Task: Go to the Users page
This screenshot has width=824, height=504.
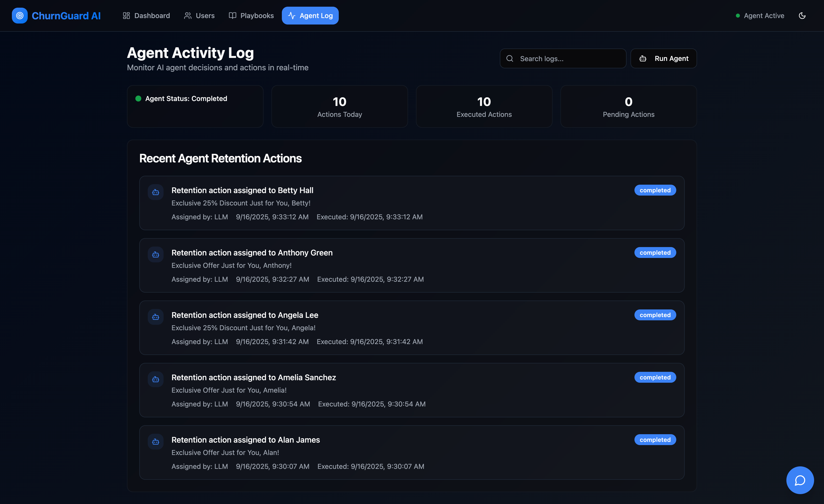Action: tap(199, 16)
